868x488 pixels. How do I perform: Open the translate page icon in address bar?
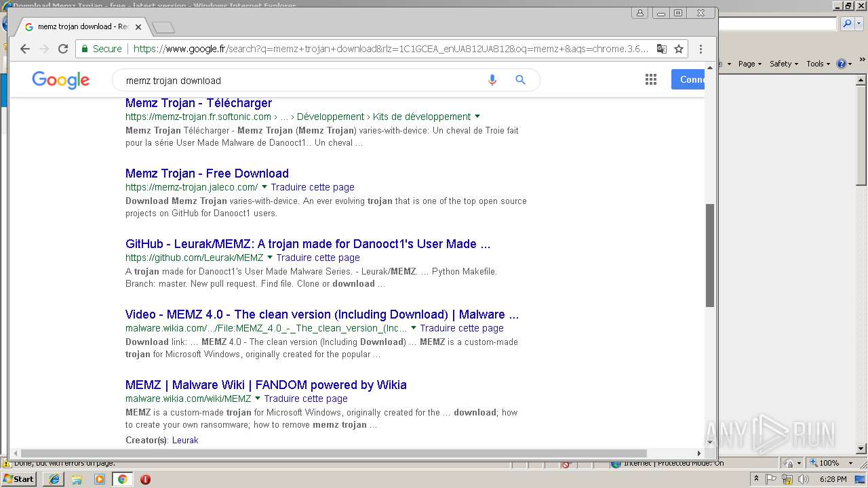click(x=662, y=49)
